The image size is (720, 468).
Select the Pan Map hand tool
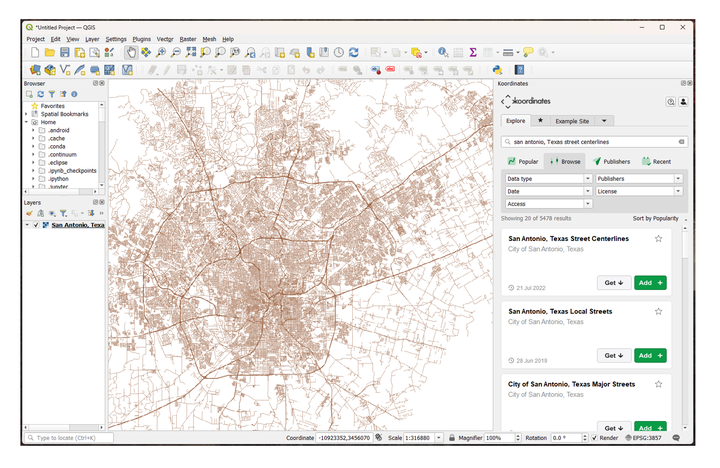131,52
